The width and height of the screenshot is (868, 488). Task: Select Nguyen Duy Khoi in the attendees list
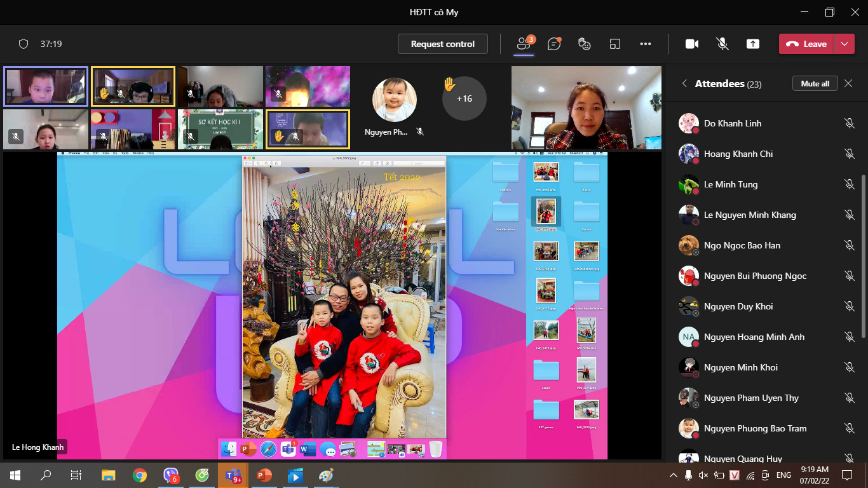point(738,306)
